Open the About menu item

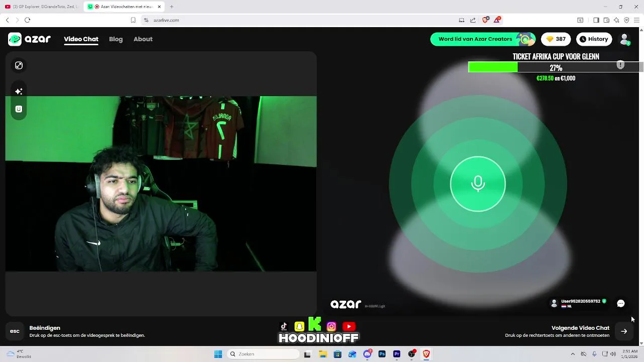[x=143, y=39]
